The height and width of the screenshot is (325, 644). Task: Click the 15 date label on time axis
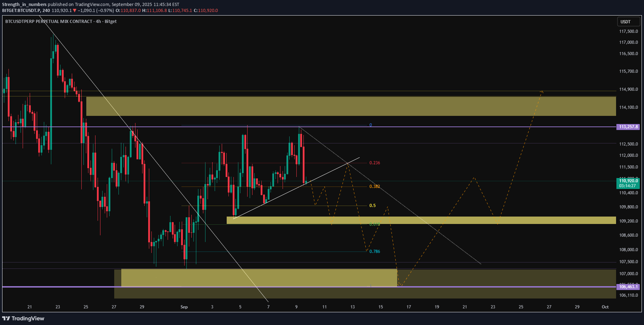[x=381, y=307]
